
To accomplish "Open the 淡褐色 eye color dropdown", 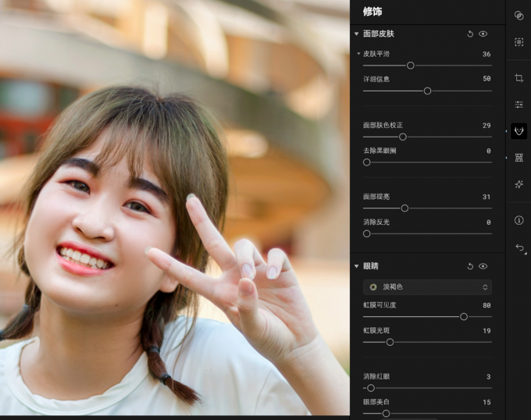I will [427, 287].
